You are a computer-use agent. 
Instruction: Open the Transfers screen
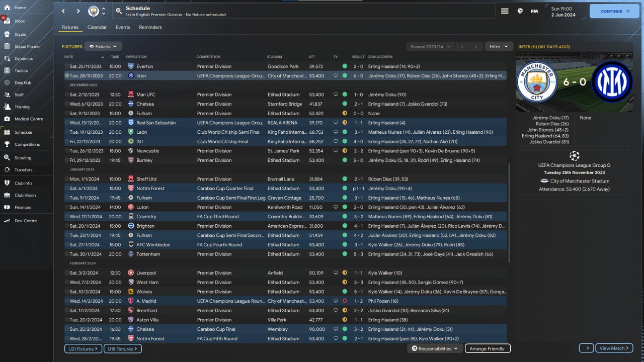click(x=23, y=170)
